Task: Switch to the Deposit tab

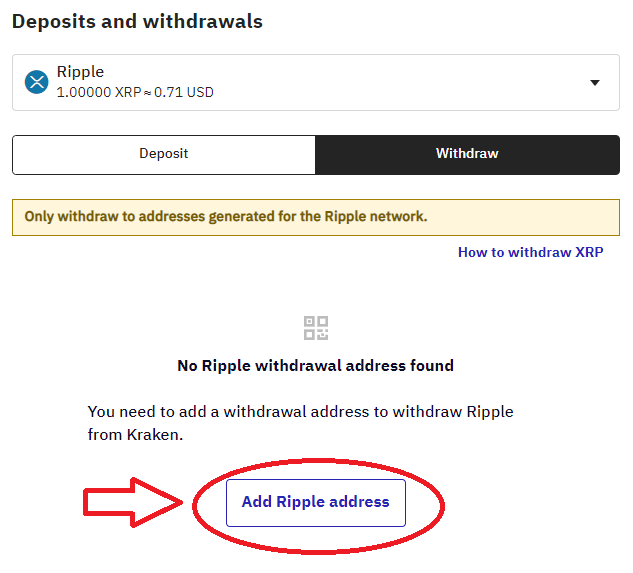Action: 164,154
